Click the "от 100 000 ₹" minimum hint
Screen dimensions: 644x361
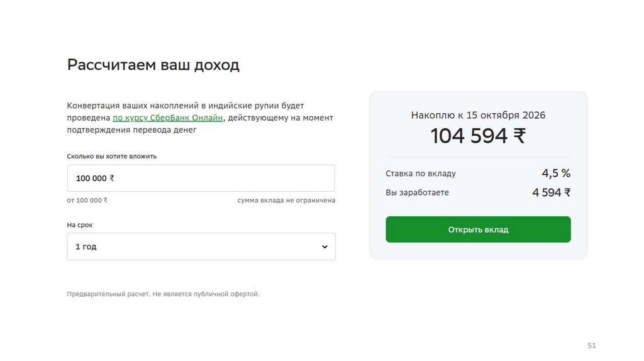click(87, 201)
